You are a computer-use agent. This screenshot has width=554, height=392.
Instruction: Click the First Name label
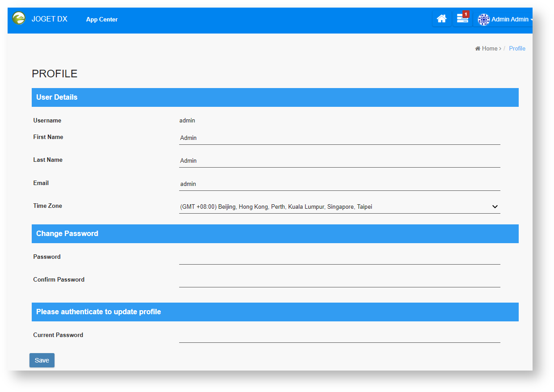coord(48,137)
